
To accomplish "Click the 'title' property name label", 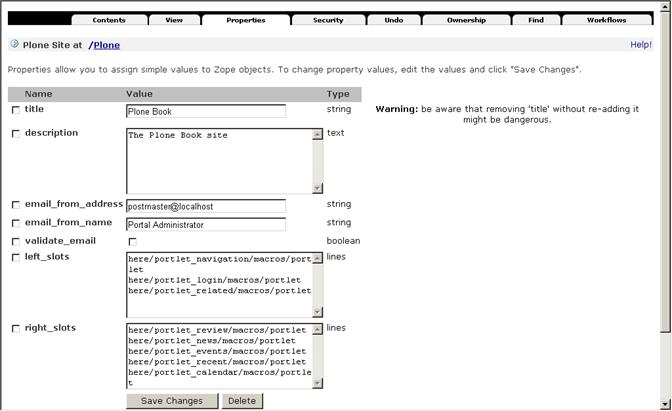I will [x=34, y=109].
